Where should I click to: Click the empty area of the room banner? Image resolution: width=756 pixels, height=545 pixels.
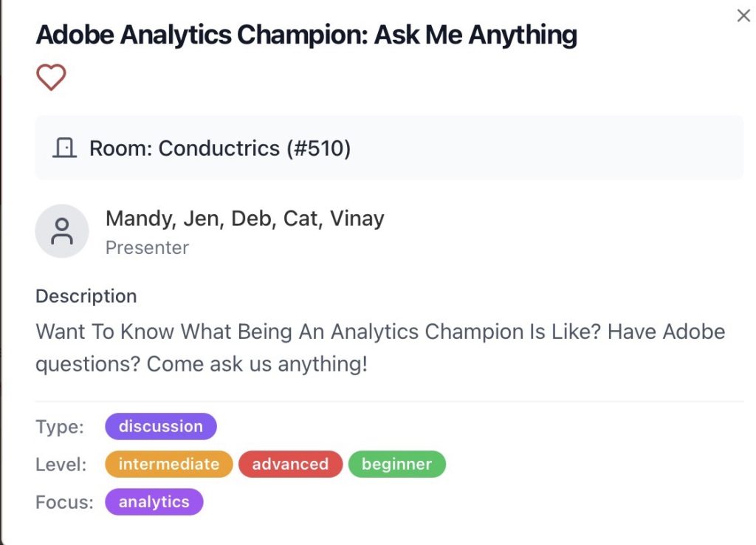(x=554, y=148)
